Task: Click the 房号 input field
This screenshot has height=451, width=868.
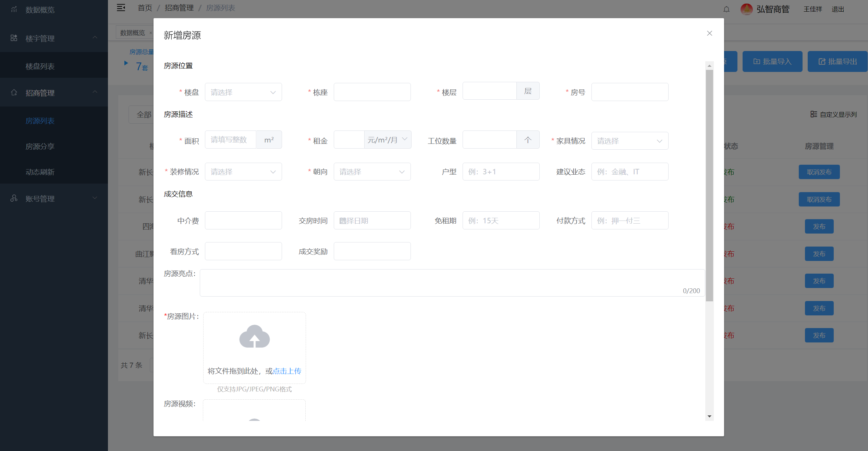Action: point(630,92)
